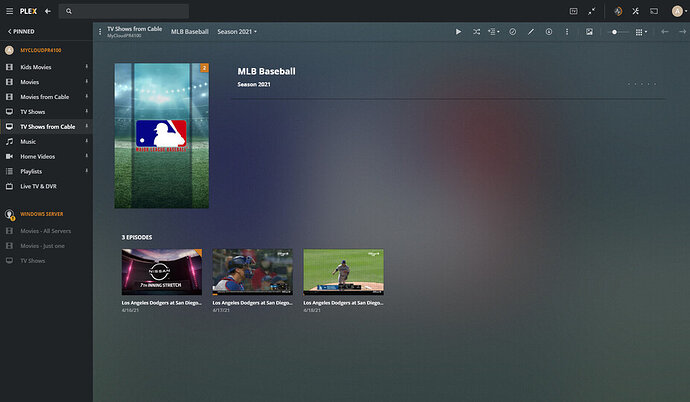
Task: Open the 7th Inning Stretch episode thumbnail
Action: (x=162, y=272)
